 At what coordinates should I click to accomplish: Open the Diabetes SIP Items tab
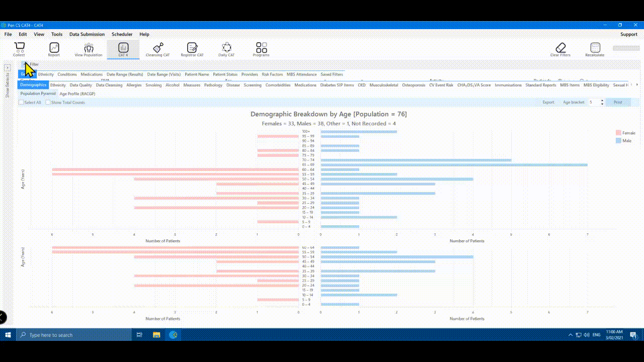(337, 85)
